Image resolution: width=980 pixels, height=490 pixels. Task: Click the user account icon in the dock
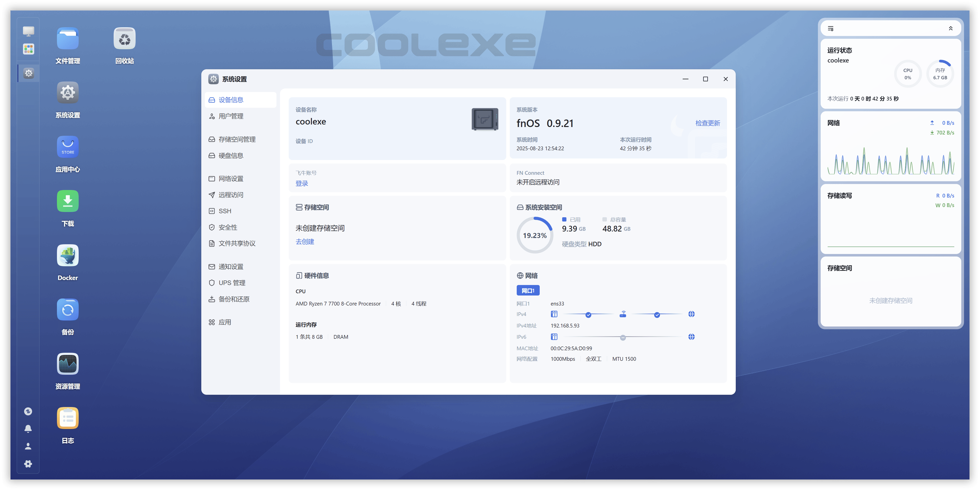click(x=28, y=446)
